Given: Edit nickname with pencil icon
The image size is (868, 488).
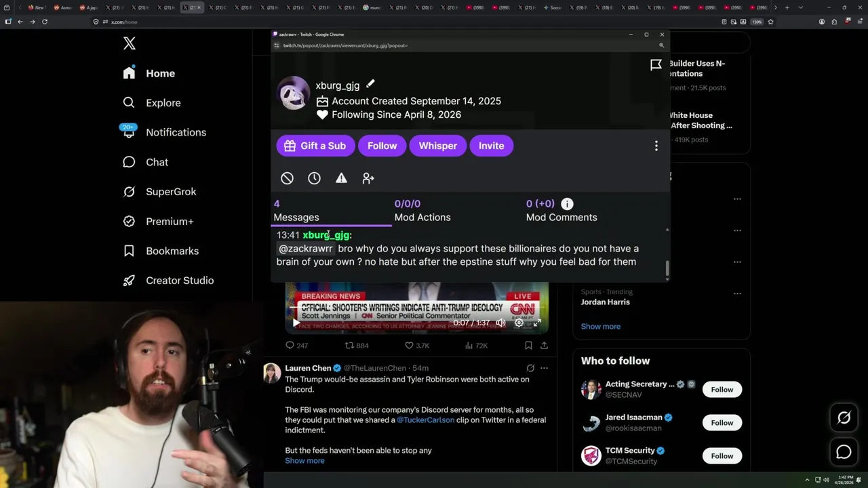Looking at the screenshot, I should pyautogui.click(x=370, y=84).
